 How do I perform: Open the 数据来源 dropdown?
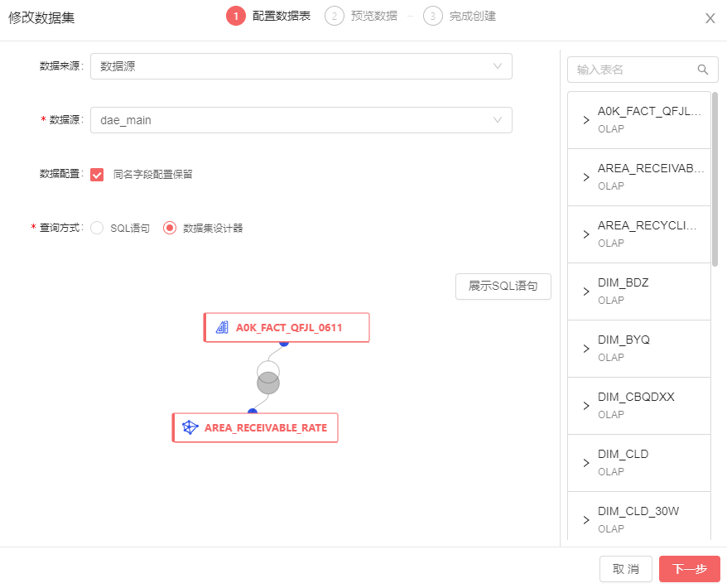(301, 66)
